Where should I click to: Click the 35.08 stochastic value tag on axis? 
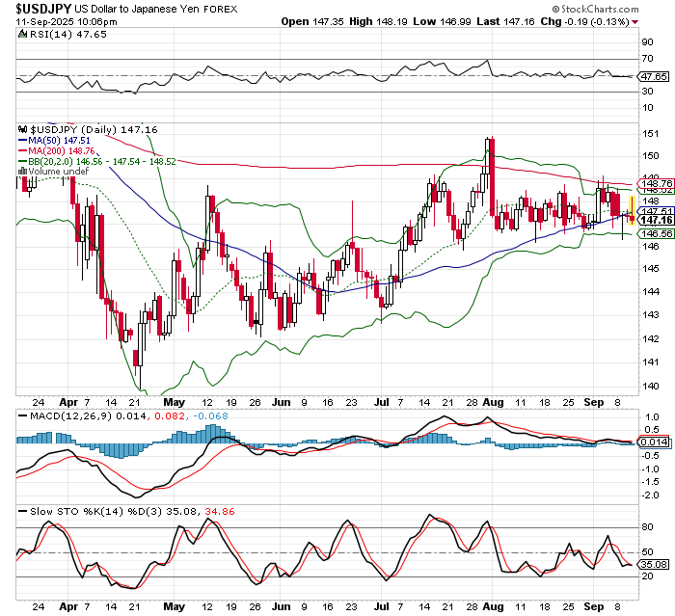(656, 564)
